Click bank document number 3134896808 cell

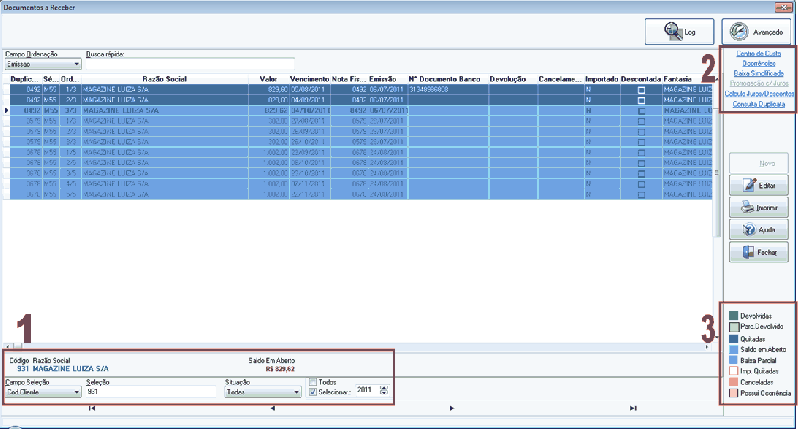click(448, 89)
